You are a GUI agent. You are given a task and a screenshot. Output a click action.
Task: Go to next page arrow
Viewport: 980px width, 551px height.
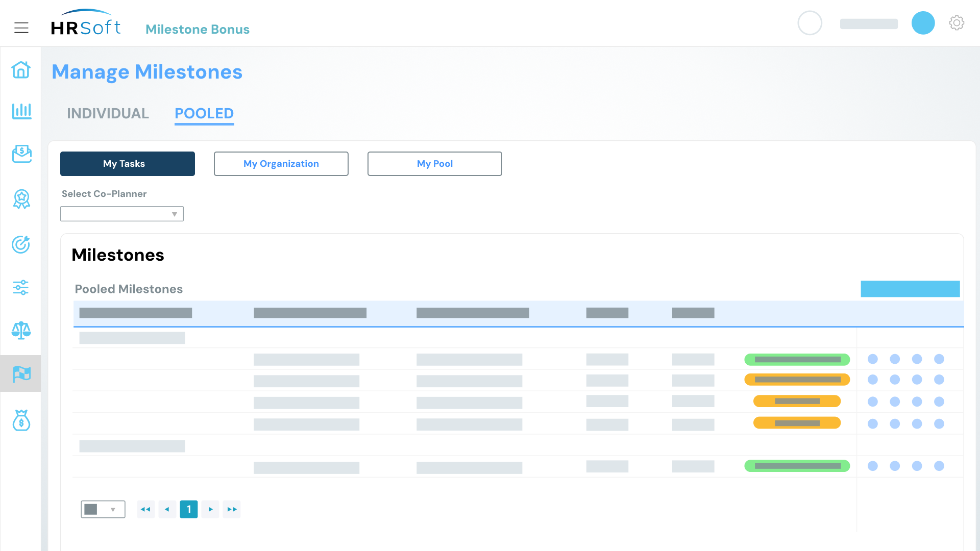tap(210, 509)
